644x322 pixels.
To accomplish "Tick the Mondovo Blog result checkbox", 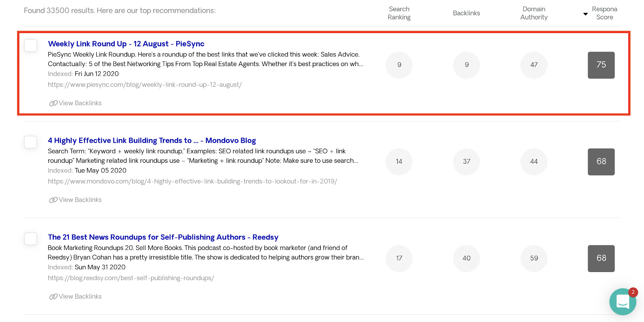I will (31, 142).
